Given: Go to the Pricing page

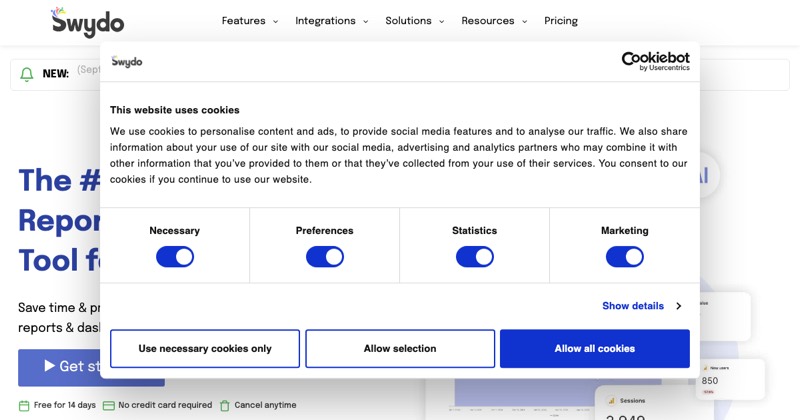Looking at the screenshot, I should (561, 21).
